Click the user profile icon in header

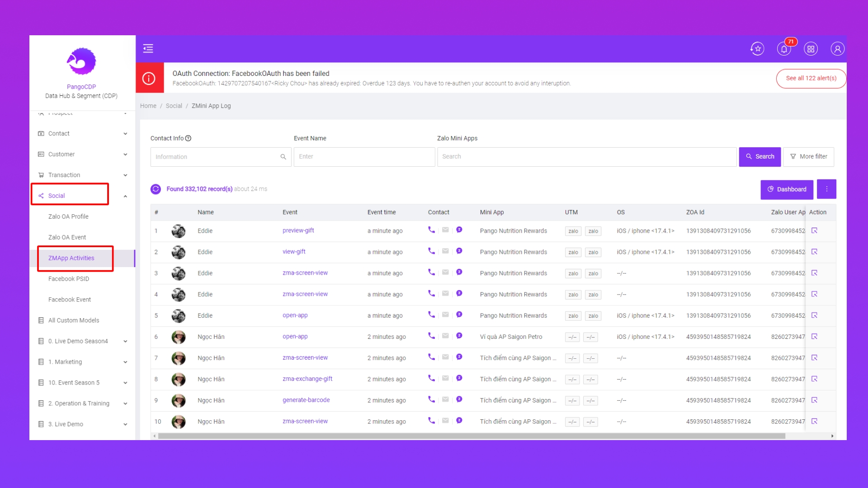[x=837, y=49]
